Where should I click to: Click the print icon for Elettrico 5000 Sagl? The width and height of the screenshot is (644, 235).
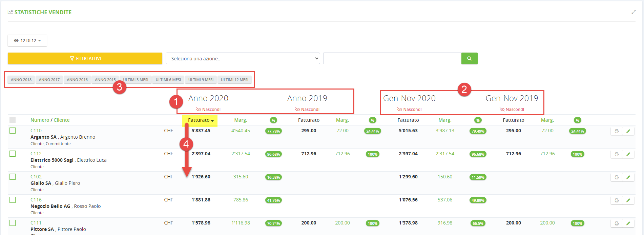point(617,154)
